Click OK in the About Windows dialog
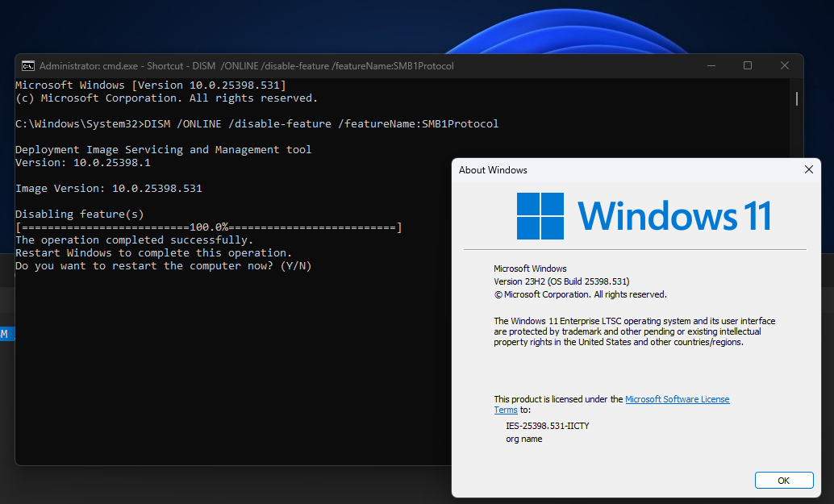Image resolution: width=834 pixels, height=504 pixels. click(x=783, y=480)
